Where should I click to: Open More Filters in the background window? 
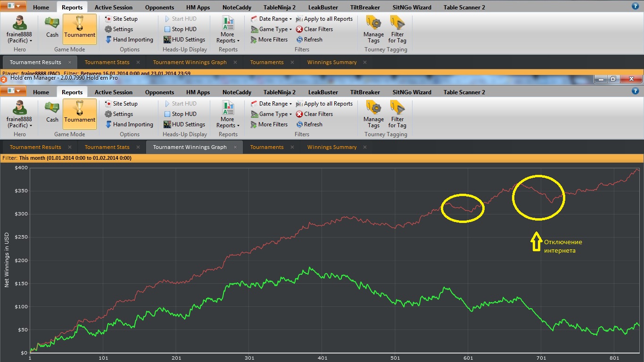point(269,40)
